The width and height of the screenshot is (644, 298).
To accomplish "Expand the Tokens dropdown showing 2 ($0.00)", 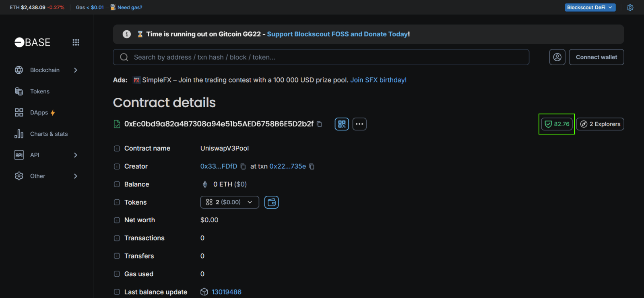I will 229,202.
